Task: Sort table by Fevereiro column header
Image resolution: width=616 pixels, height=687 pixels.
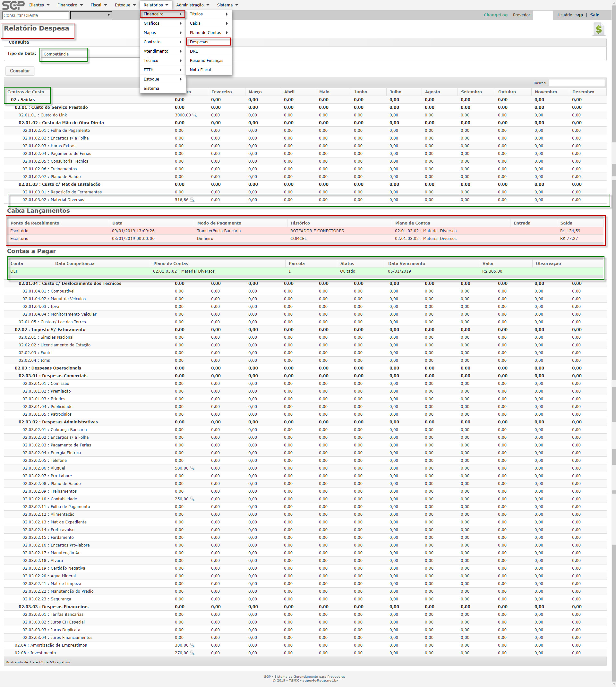Action: pos(221,92)
